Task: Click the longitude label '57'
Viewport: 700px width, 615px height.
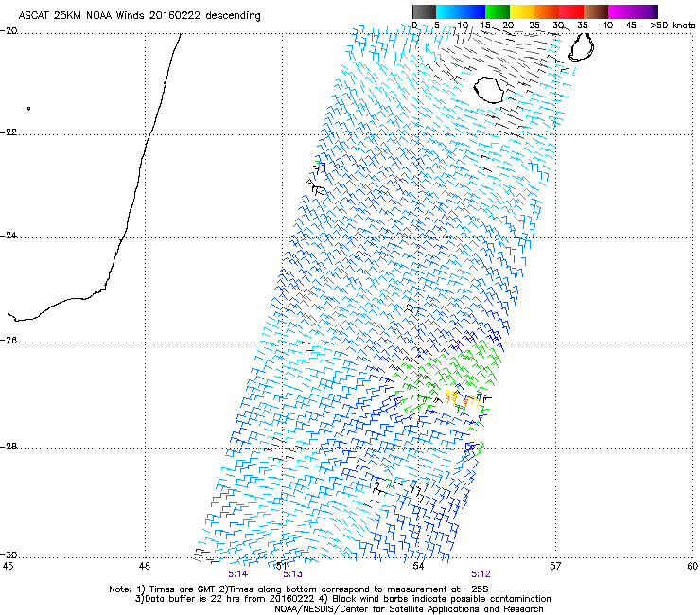Action: [555, 566]
